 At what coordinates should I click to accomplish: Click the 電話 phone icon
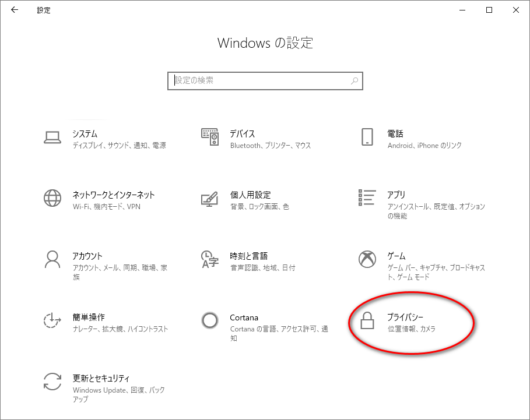(367, 137)
